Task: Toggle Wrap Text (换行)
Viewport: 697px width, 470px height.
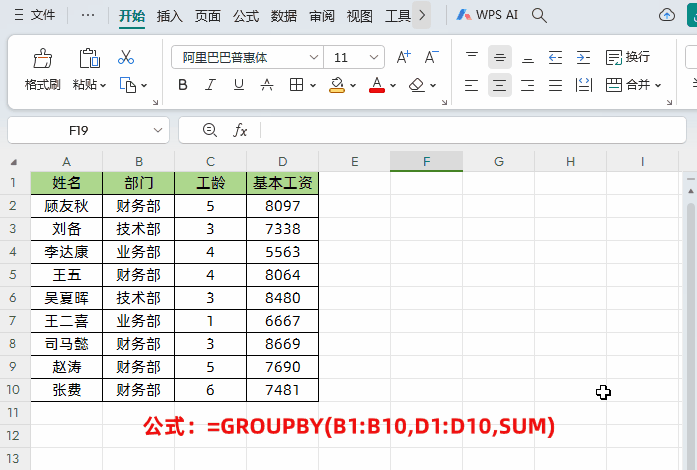Action: click(627, 57)
